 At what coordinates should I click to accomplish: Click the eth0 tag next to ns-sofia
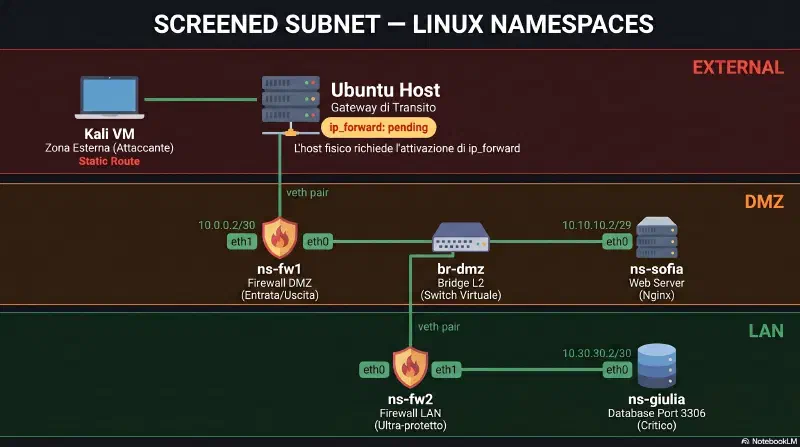click(x=617, y=241)
